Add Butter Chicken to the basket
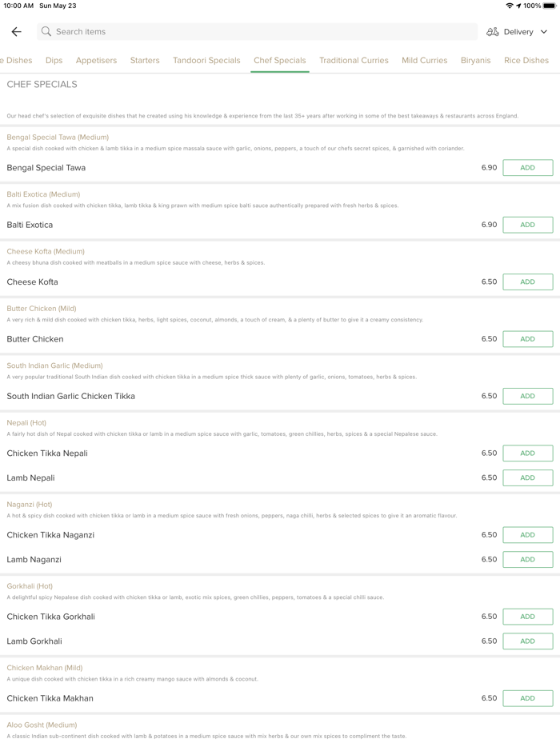The image size is (560, 747). [527, 339]
